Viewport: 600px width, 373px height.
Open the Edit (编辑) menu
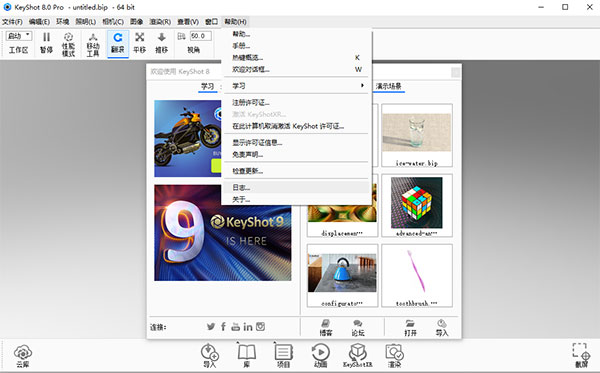pos(39,22)
